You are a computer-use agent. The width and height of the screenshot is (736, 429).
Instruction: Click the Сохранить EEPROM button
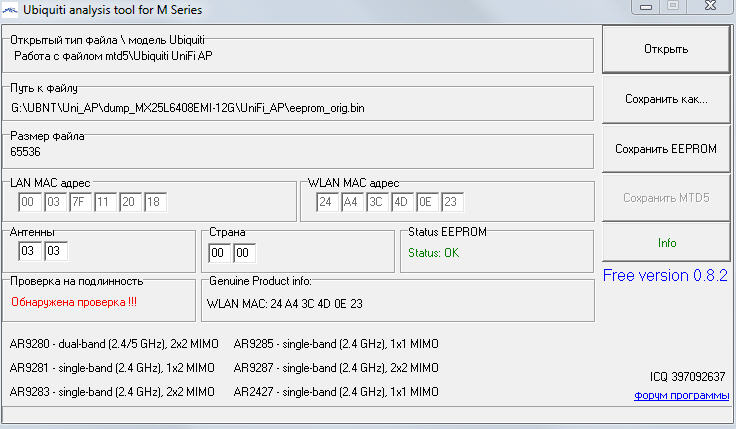(x=666, y=149)
